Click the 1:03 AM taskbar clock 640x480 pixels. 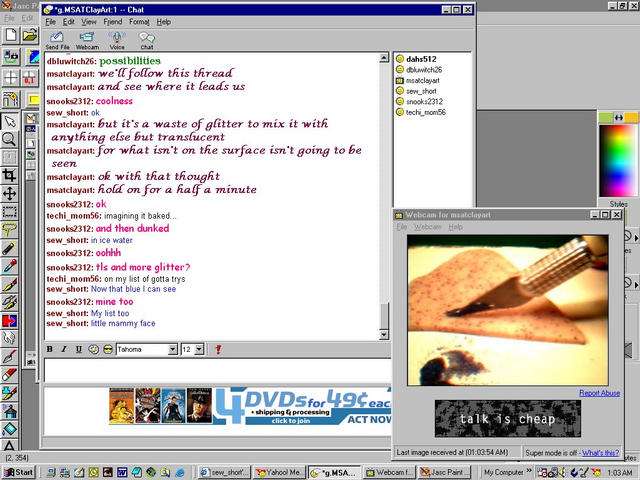(620, 473)
